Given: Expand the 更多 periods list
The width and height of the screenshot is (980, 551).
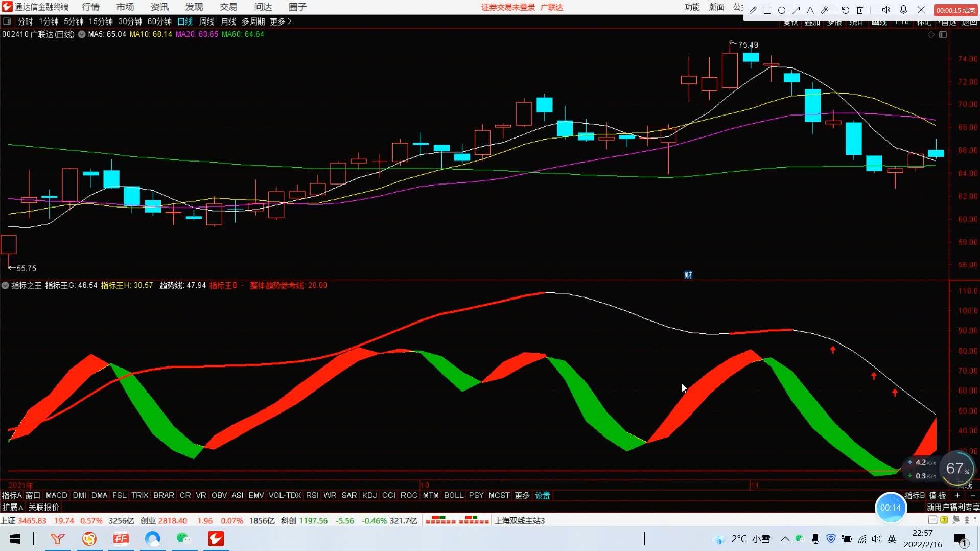Looking at the screenshot, I should pos(281,21).
